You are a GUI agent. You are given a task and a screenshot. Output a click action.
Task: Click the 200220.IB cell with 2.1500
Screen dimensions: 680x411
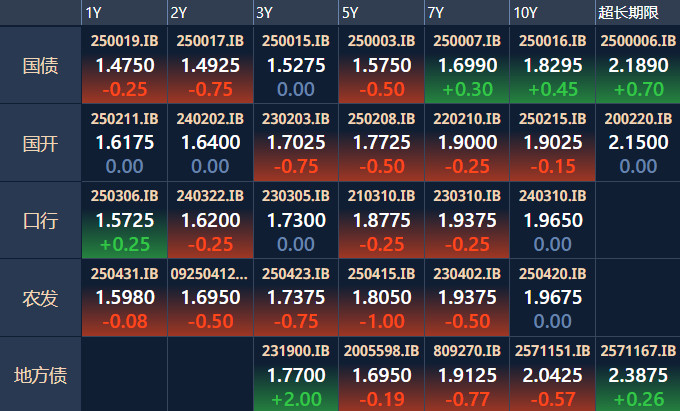[638, 142]
